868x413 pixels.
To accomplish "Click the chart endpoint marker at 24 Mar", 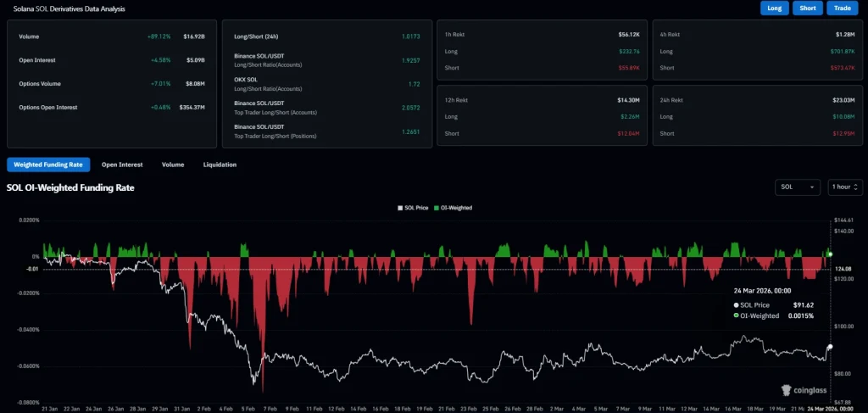I will (x=830, y=347).
